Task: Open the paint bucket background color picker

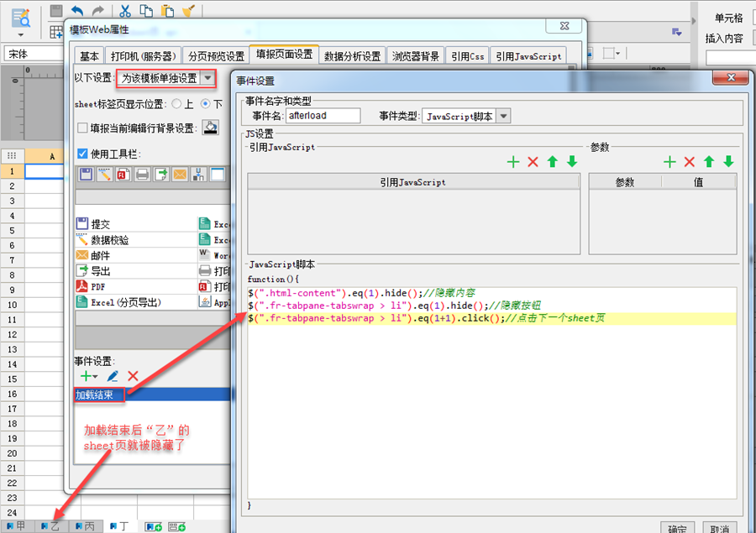Action: pyautogui.click(x=210, y=128)
